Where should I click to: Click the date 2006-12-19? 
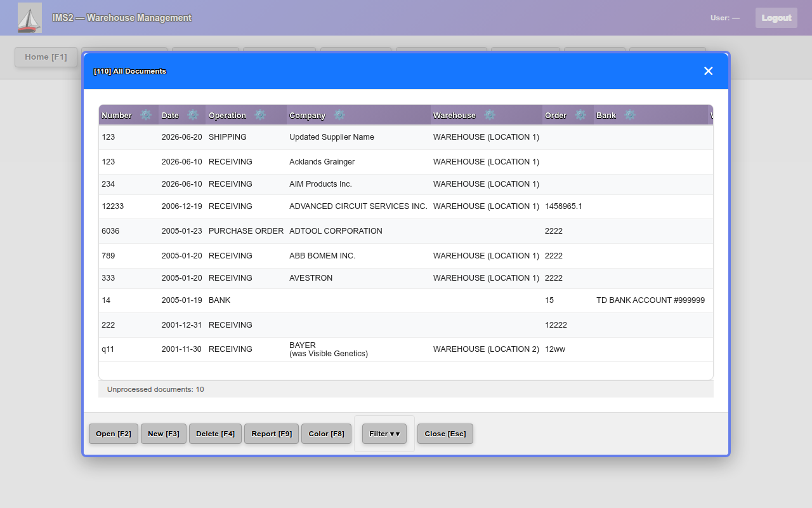pyautogui.click(x=182, y=206)
